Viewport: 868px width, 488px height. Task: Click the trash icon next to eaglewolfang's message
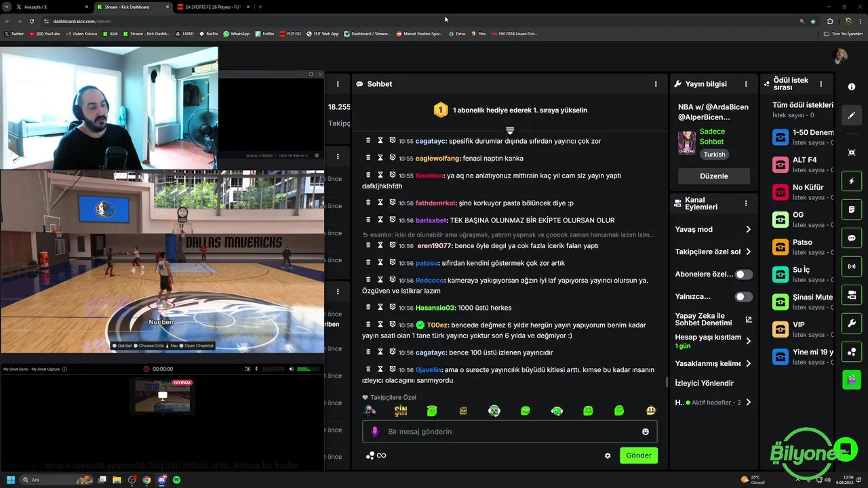[368, 158]
